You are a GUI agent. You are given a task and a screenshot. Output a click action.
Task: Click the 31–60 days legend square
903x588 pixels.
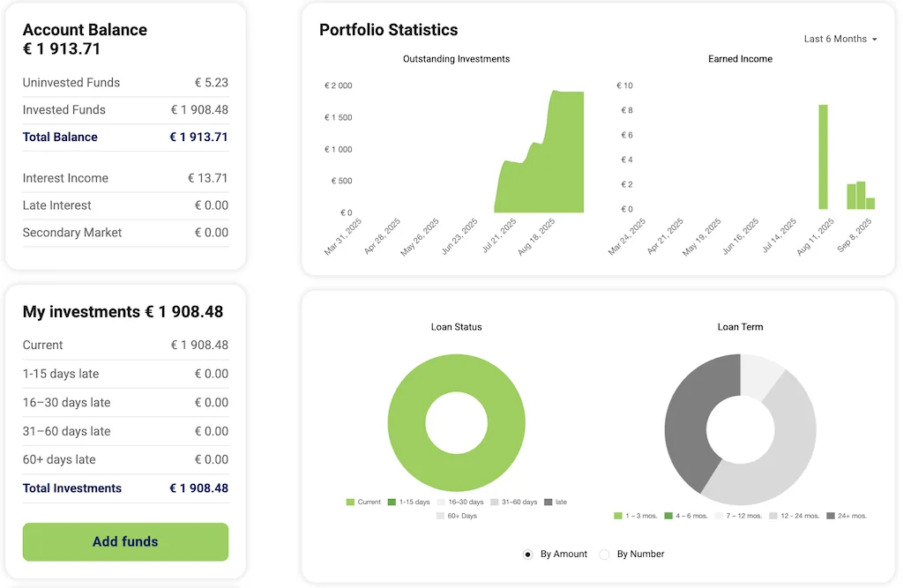[x=494, y=502]
